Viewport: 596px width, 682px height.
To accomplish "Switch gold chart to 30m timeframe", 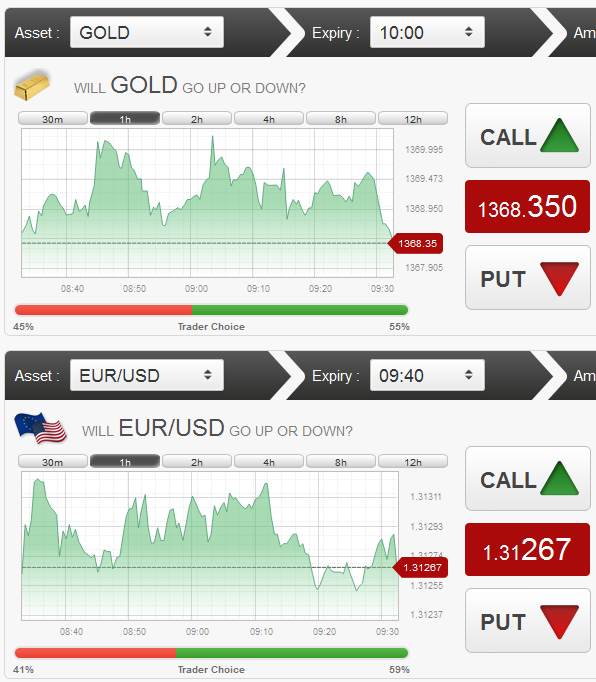I will click(53, 119).
